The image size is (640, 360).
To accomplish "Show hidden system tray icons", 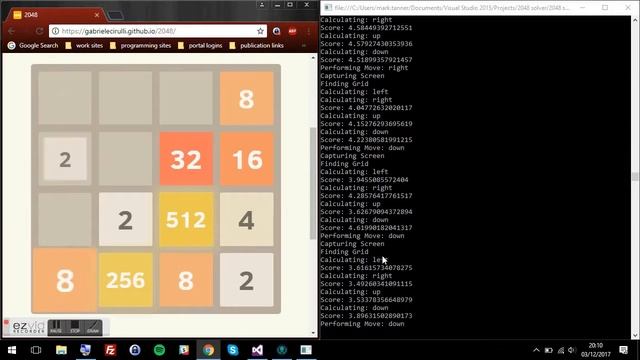I will pos(536,350).
